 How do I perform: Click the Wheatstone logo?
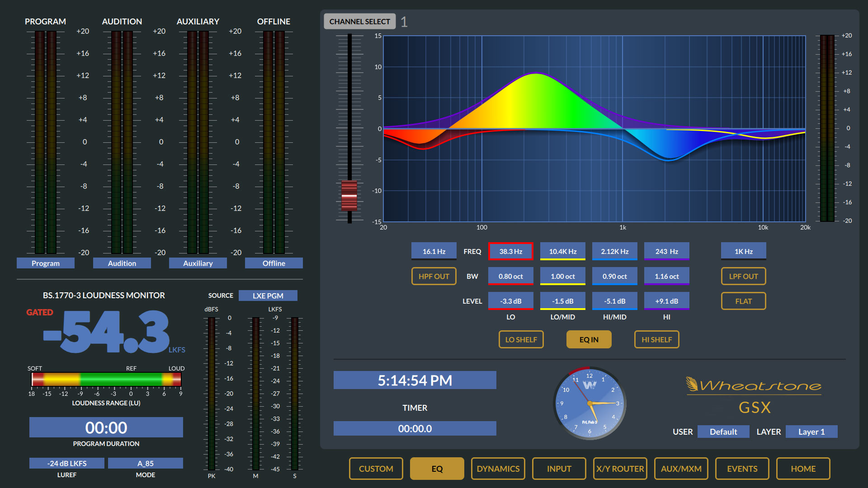754,385
